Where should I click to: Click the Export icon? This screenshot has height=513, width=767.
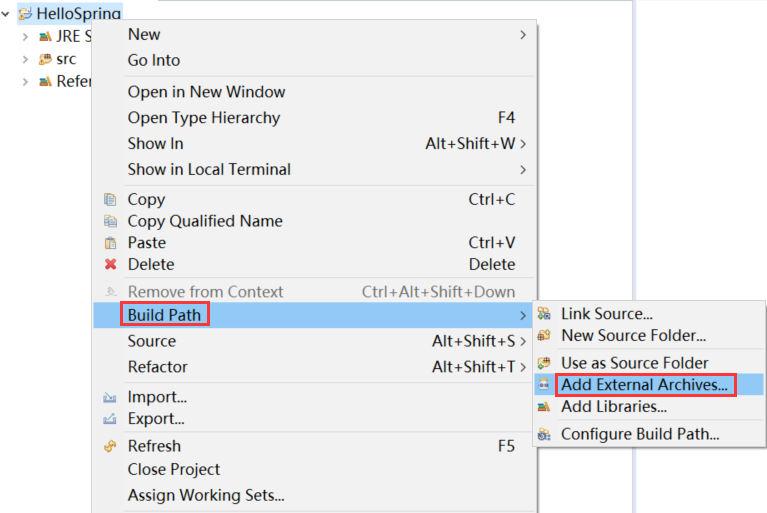coord(110,419)
